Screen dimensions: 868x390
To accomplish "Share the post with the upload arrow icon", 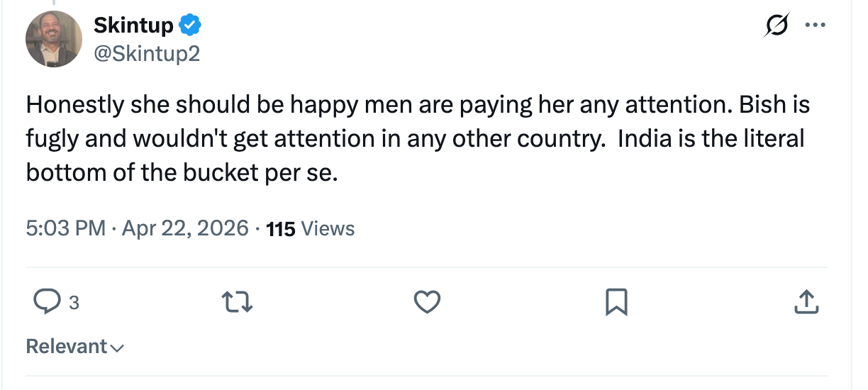I will pos(806,303).
